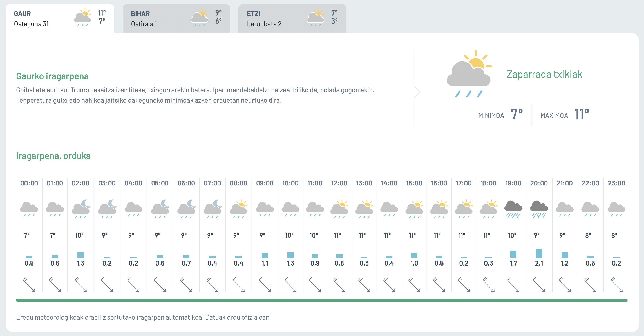
Task: Switch to the BIHAR Ostirala 1 tab
Action: coord(176,19)
